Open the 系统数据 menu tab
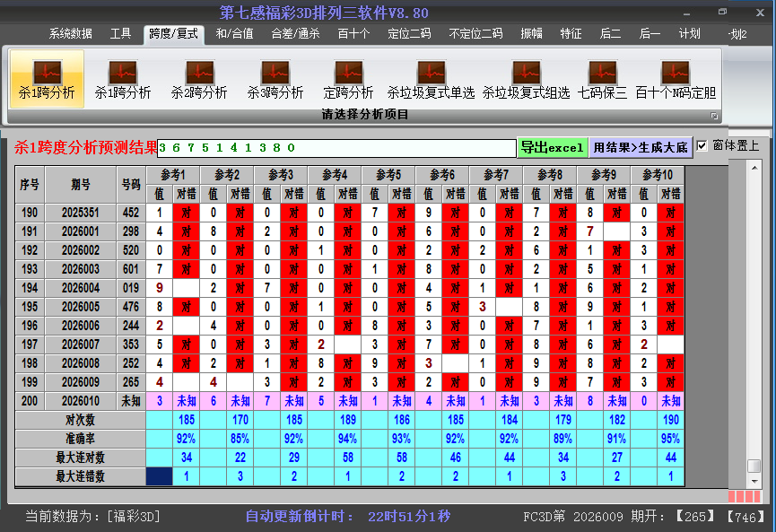Screen dimensions: 776x532 [x=70, y=34]
